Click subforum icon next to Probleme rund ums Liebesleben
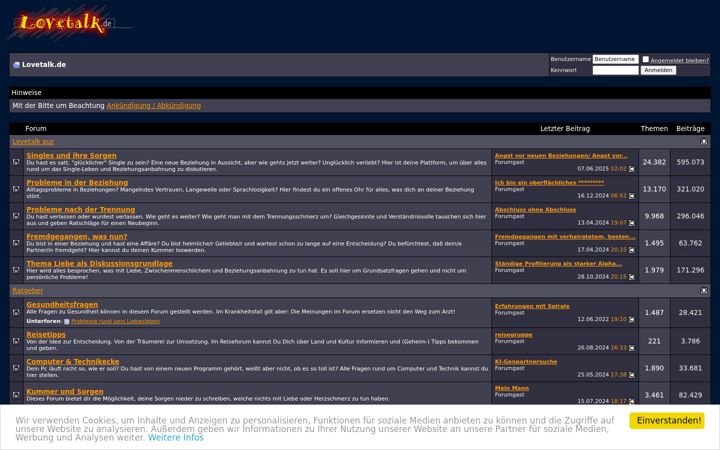The width and height of the screenshot is (720, 450). (x=67, y=321)
